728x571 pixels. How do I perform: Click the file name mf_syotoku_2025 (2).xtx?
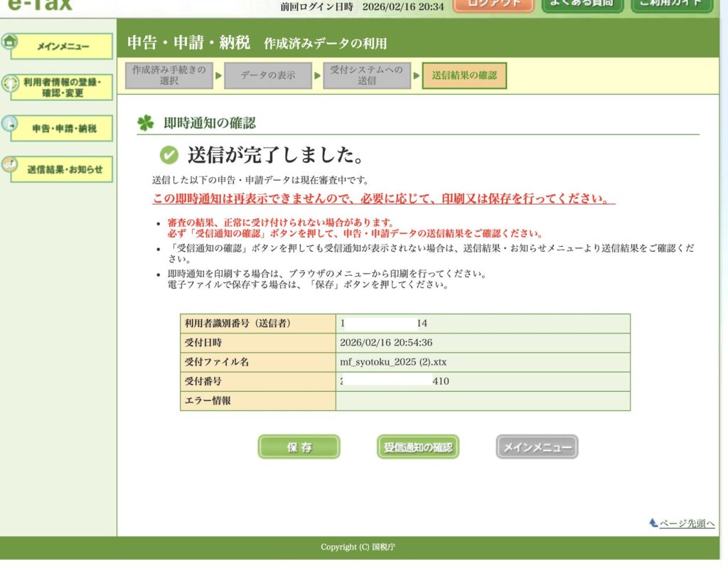(393, 362)
